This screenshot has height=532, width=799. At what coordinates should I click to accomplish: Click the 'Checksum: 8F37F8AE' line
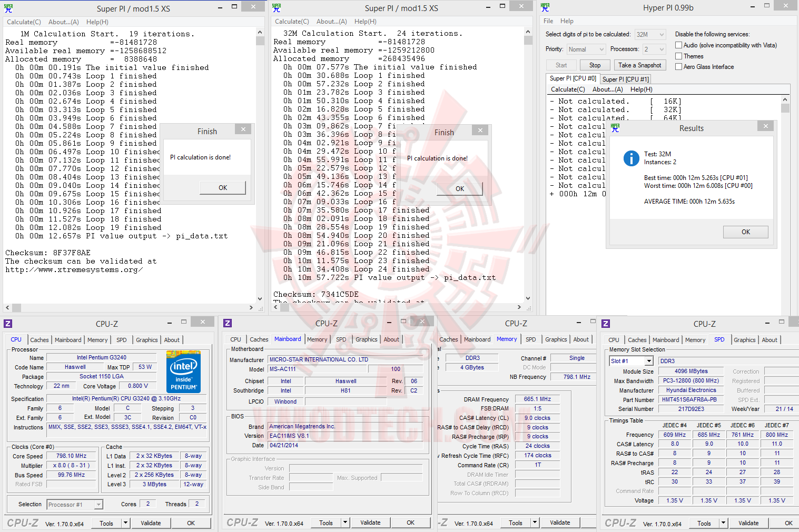[48, 253]
